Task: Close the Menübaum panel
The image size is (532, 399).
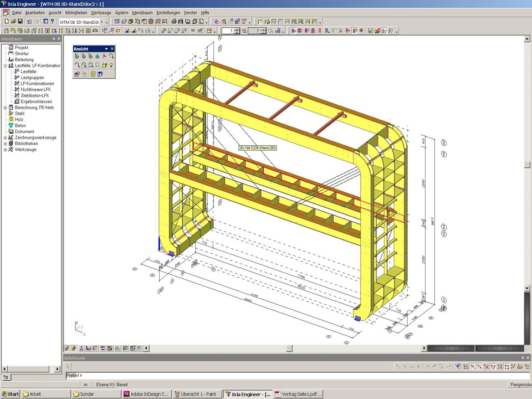Action: [x=59, y=39]
